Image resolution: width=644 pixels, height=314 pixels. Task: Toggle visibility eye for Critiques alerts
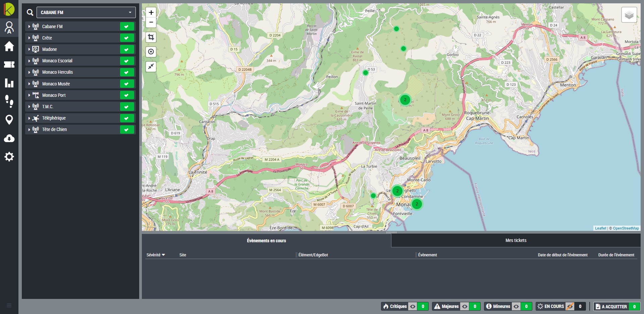pos(413,306)
